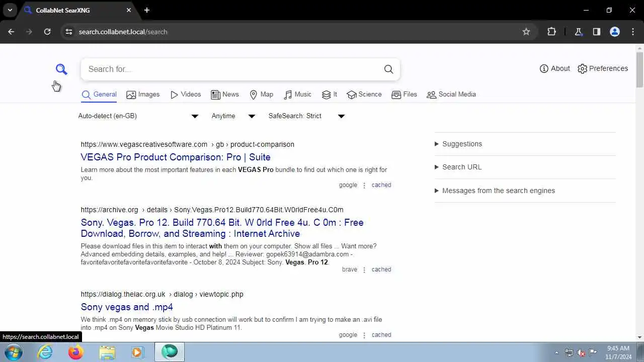
Task: Show hidden system tray icons
Action: (556, 352)
